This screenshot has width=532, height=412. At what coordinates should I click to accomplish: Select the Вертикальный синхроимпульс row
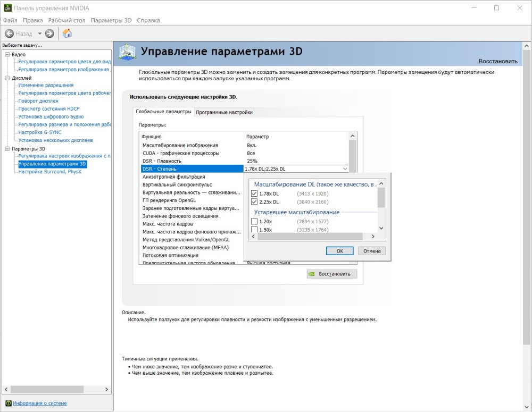pos(192,184)
